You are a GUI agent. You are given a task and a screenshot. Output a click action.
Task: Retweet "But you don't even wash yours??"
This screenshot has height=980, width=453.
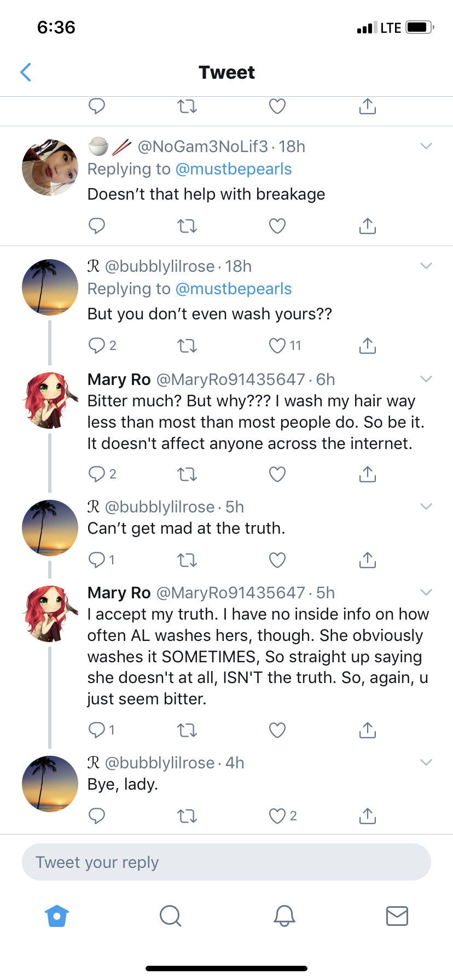[187, 346]
